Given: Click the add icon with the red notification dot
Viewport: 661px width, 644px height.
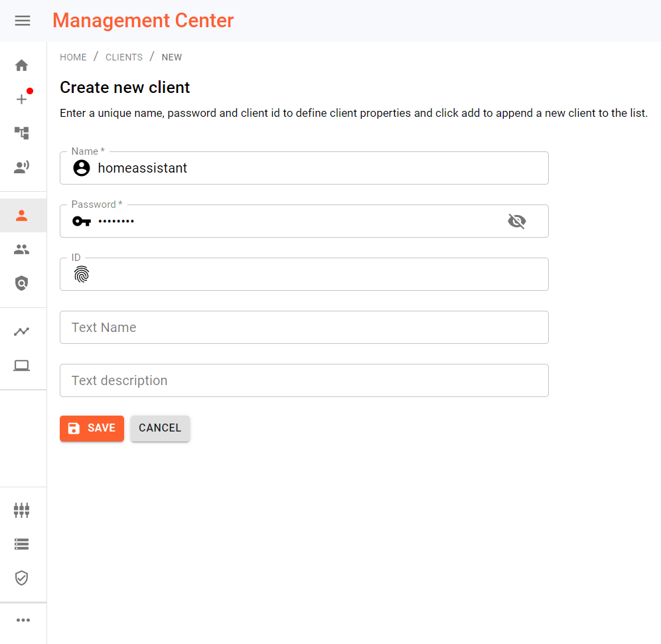Looking at the screenshot, I should tap(22, 99).
